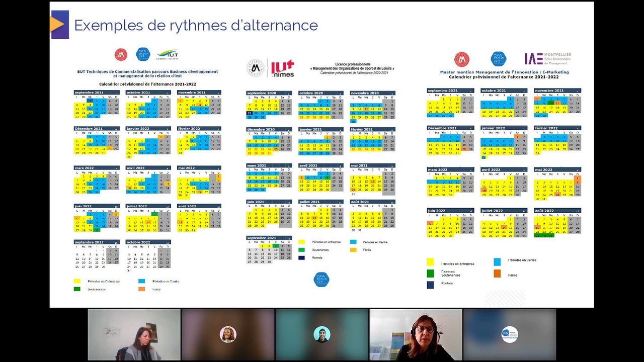This screenshot has height=362, width=644.
Task: Click the "janvier 2021" month header
Action: point(320,129)
